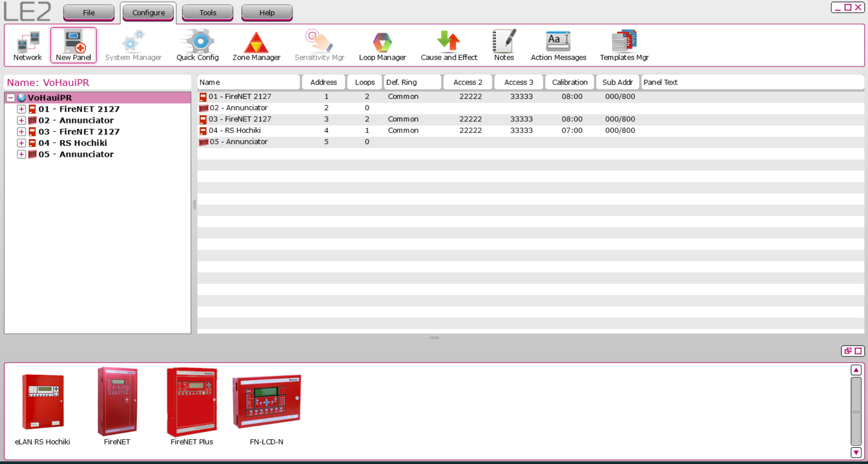Expand the 01 - FireNET 2127 tree node
This screenshot has width=868, height=464.
pos(21,109)
